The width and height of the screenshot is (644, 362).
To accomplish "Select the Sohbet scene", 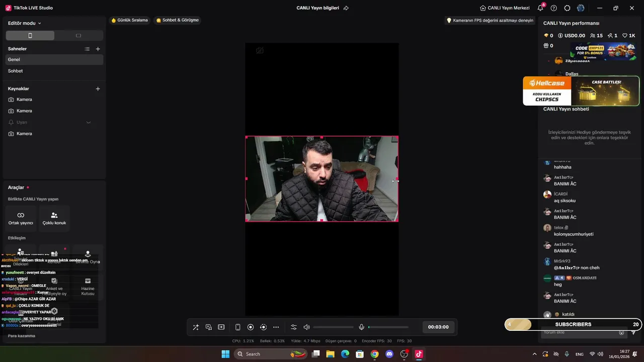I will coord(54,71).
